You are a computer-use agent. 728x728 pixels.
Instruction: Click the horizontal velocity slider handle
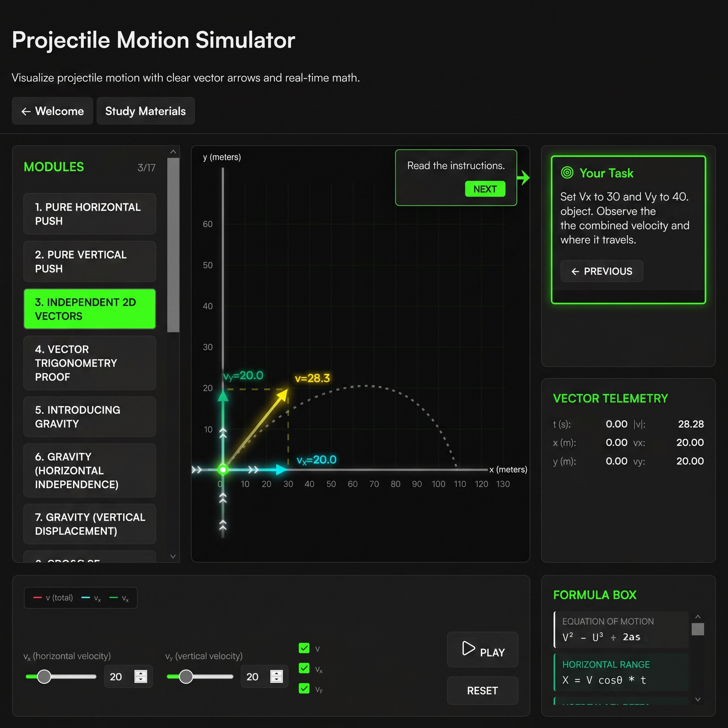point(44,677)
